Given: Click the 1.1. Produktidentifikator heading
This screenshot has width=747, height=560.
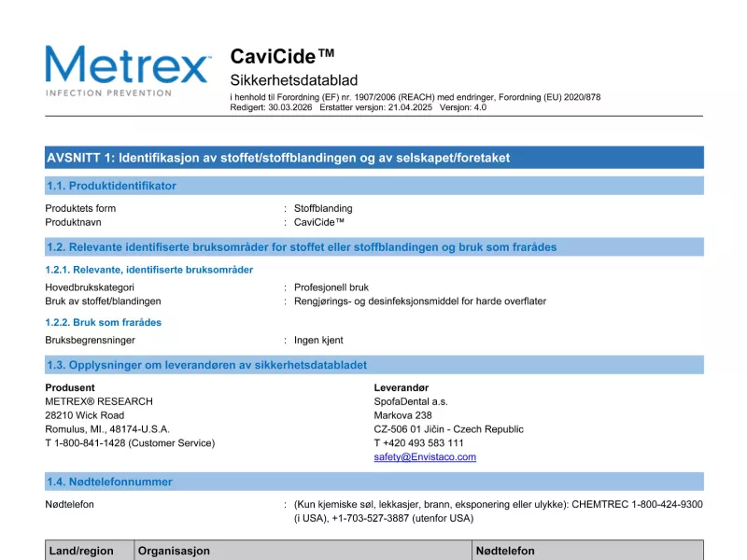Looking at the screenshot, I should [x=374, y=186].
